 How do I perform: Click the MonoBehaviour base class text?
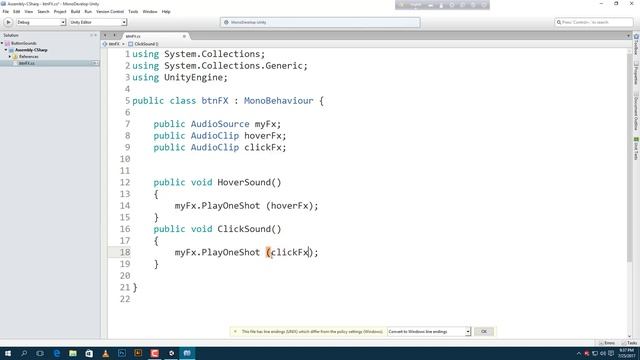click(x=279, y=100)
